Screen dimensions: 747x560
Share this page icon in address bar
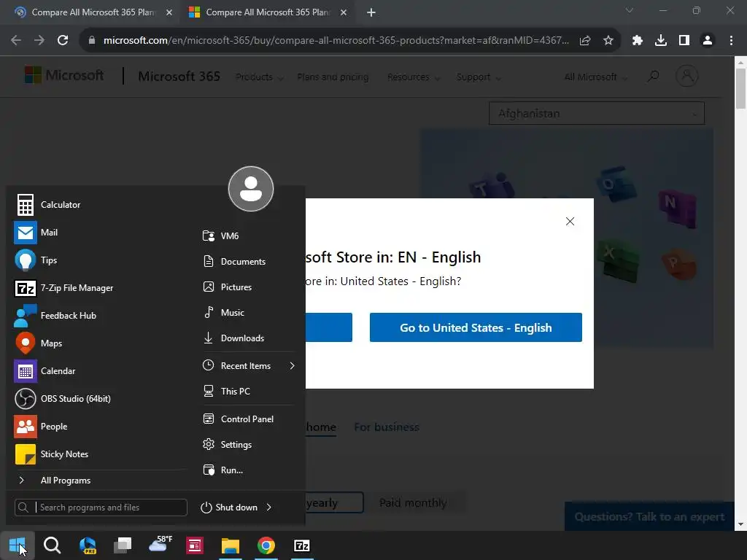click(x=585, y=41)
